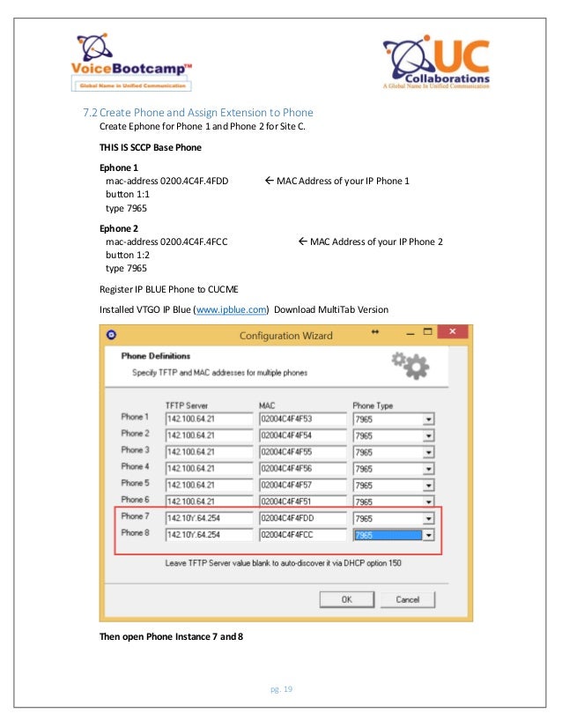The width and height of the screenshot is (562, 728).
Task: Click the 7.2 Create Phone section heading
Action: 197,112
